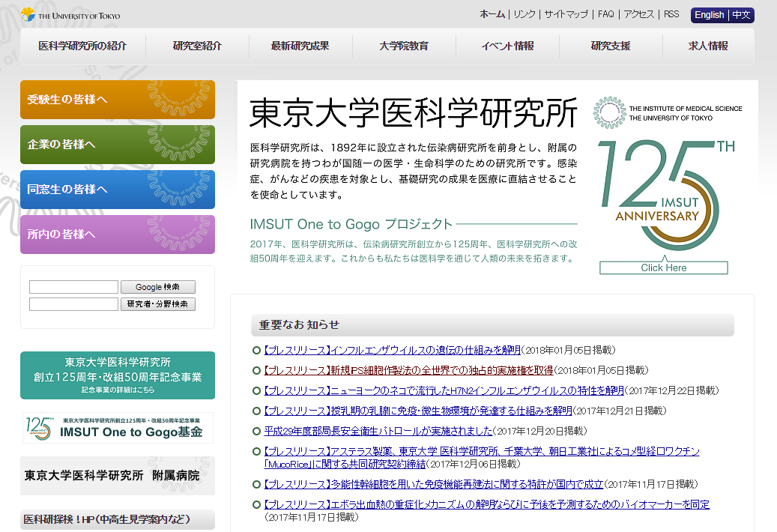Click the University of Tokyo logo
Screen dimensions: 777x532
(70, 15)
